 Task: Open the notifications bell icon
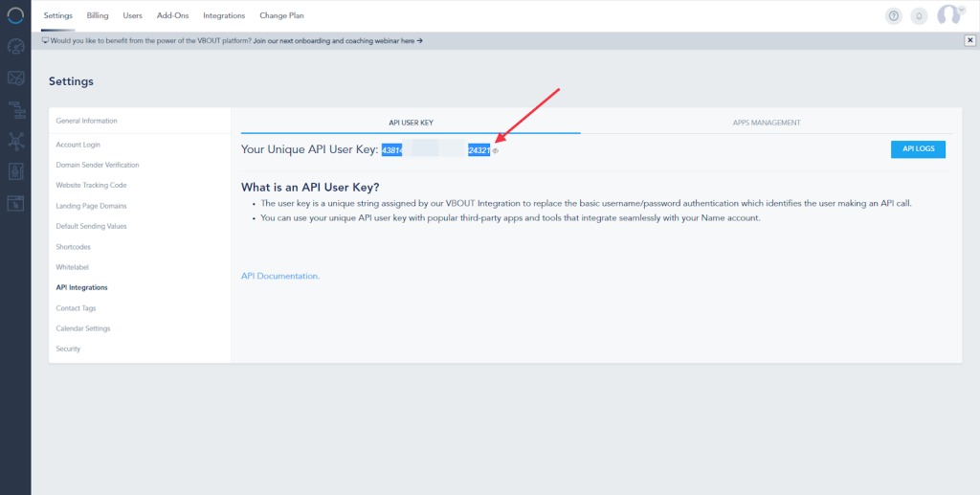pos(919,15)
